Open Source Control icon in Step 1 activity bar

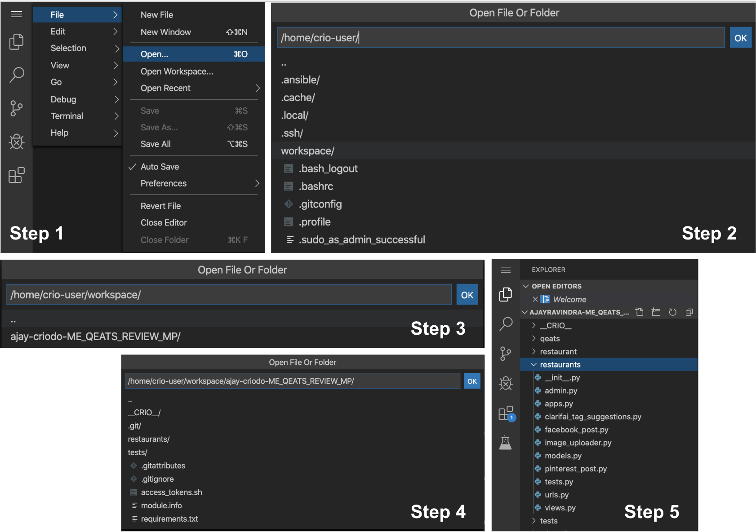(17, 108)
